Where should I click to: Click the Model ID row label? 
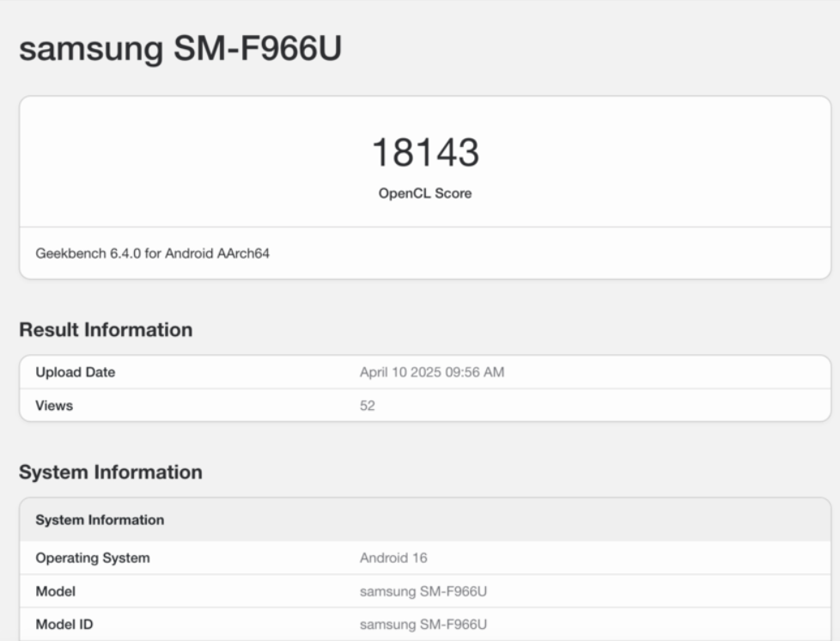coord(64,625)
